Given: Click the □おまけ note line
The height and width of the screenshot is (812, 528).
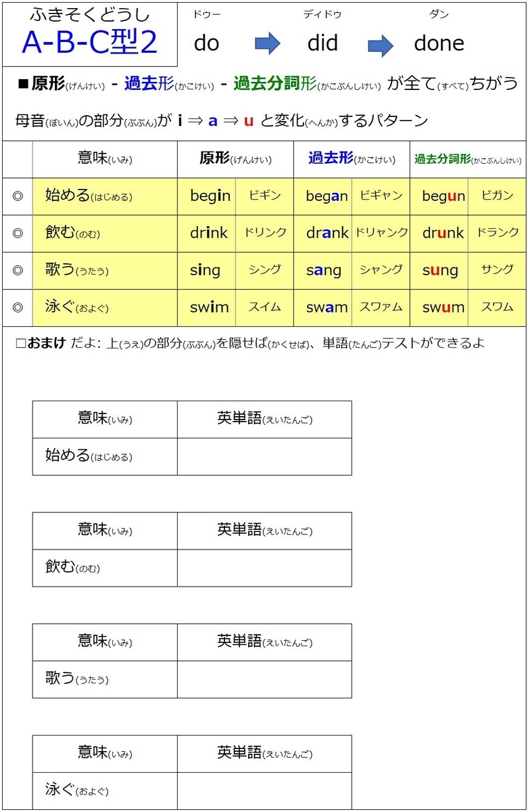Looking at the screenshot, I should click(x=250, y=343).
